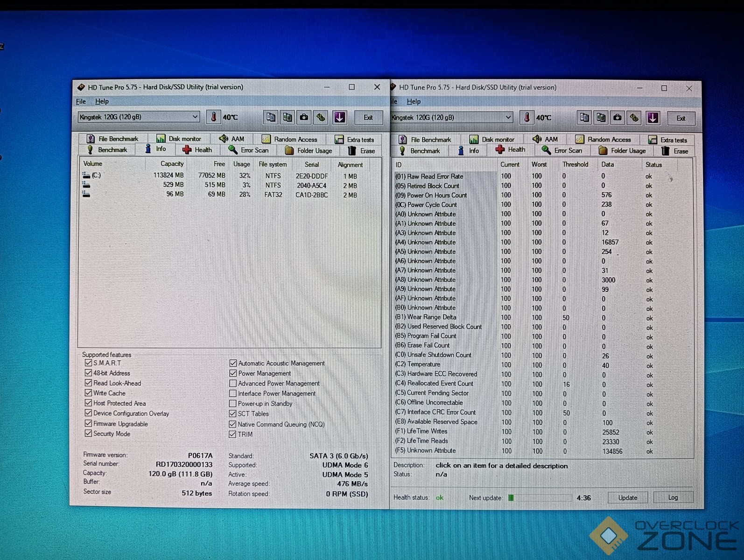
Task: Click the Next update progress bar
Action: pyautogui.click(x=540, y=497)
